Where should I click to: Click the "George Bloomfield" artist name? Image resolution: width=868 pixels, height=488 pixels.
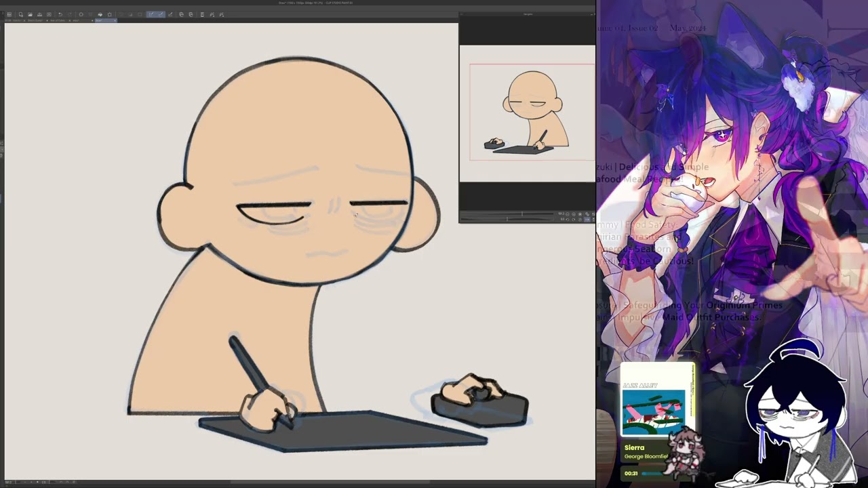click(646, 456)
